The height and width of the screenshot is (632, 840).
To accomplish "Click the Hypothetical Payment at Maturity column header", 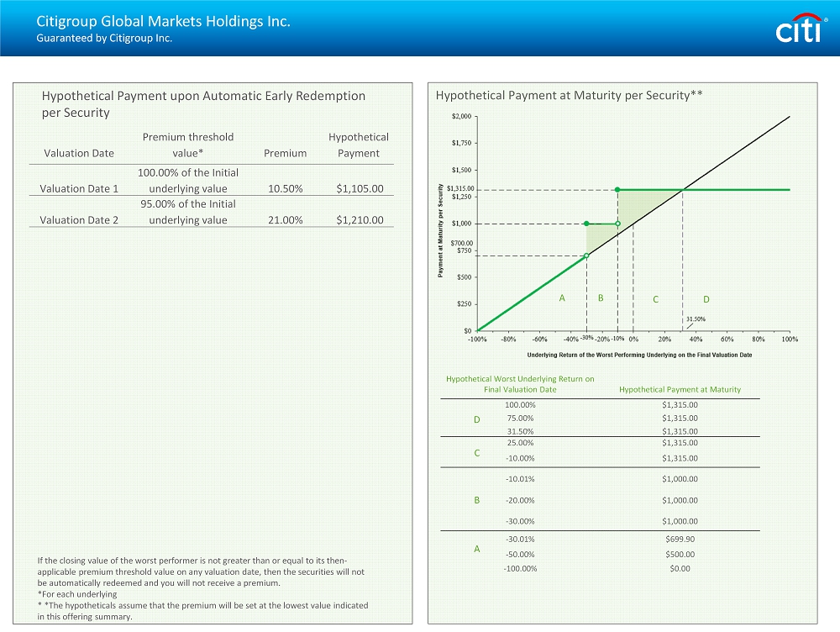I will click(x=680, y=390).
